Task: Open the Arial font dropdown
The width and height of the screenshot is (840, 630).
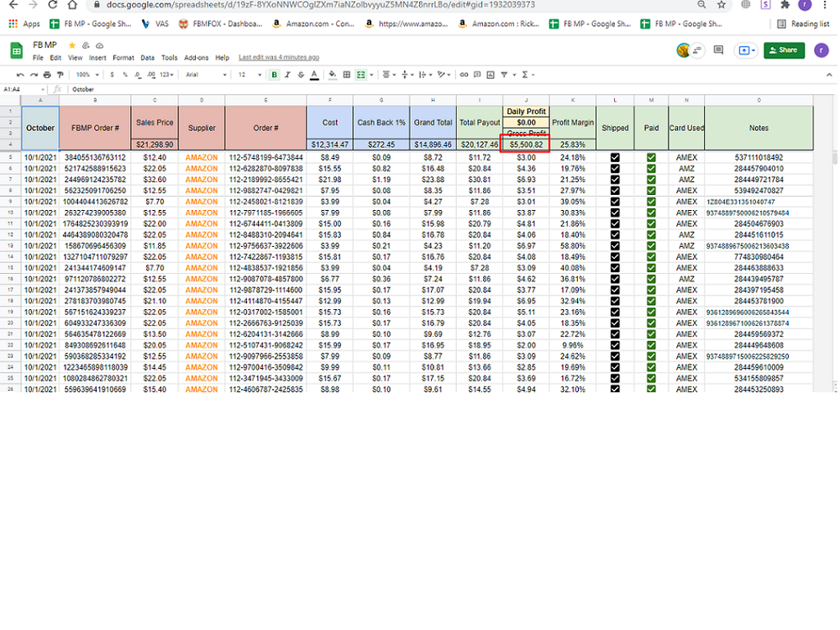Action: [206, 75]
